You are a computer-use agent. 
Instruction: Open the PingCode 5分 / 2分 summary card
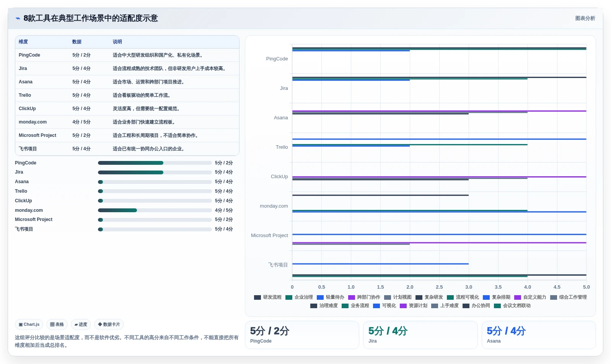(302, 335)
